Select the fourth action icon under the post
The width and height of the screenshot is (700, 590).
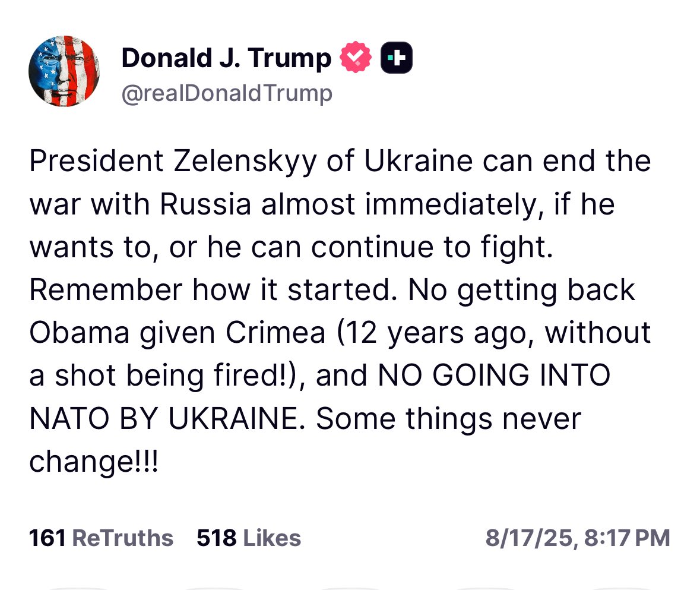tap(487, 588)
